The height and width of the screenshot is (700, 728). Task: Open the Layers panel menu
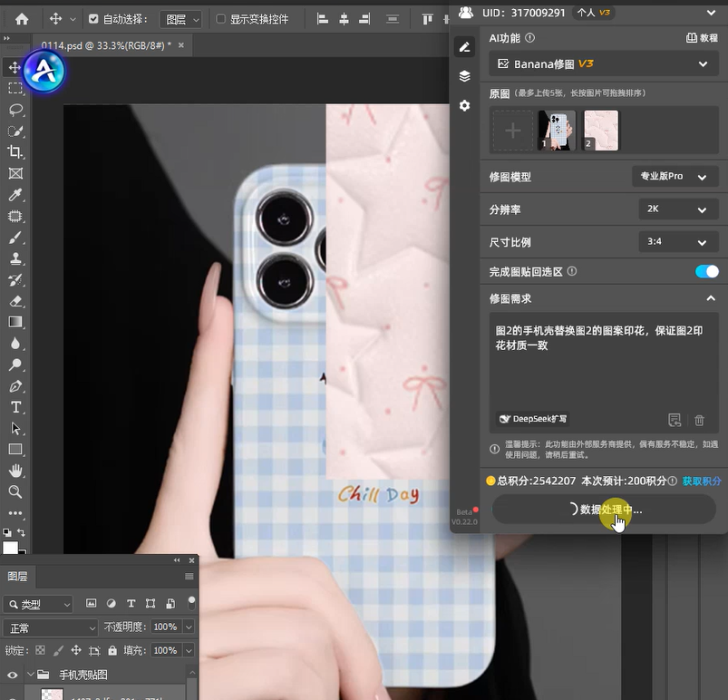[x=189, y=575]
